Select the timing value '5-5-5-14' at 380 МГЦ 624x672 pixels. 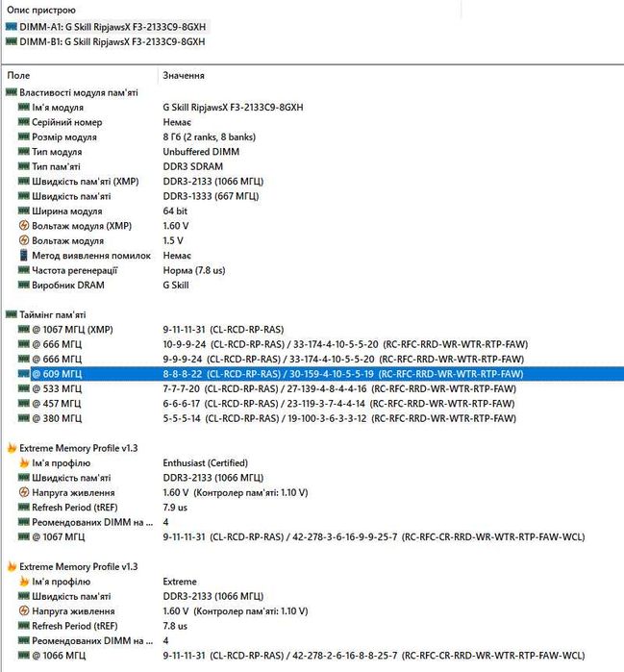(x=182, y=418)
